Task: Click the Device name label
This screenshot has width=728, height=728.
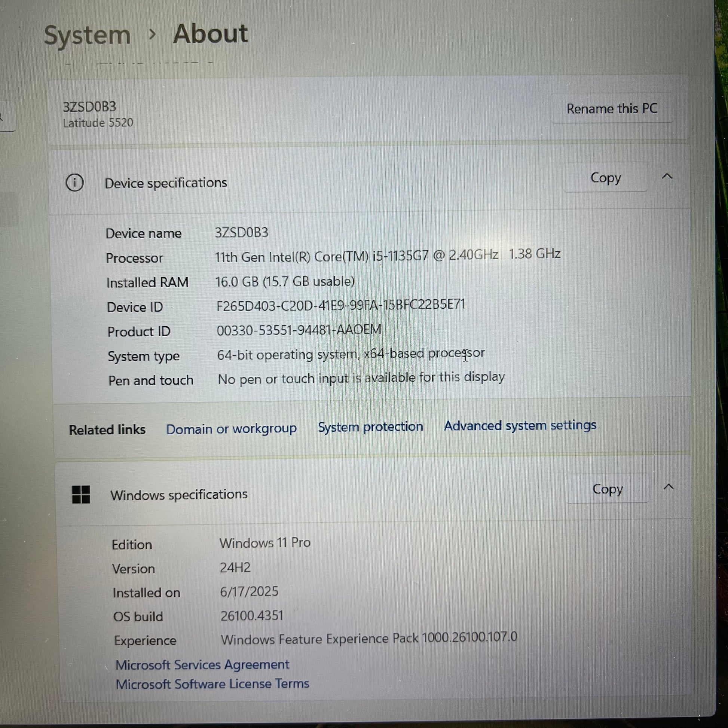Action: [144, 233]
